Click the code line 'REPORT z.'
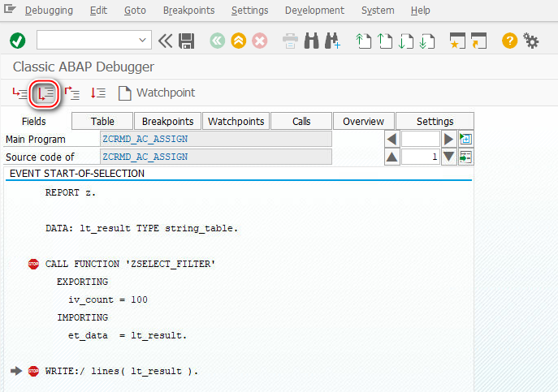Image resolution: width=558 pixels, height=392 pixels. pos(71,192)
